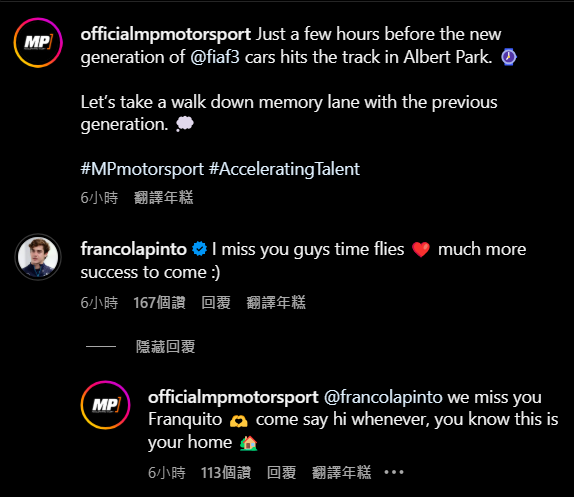Open the #MPmotorsport hashtag

pyautogui.click(x=142, y=169)
